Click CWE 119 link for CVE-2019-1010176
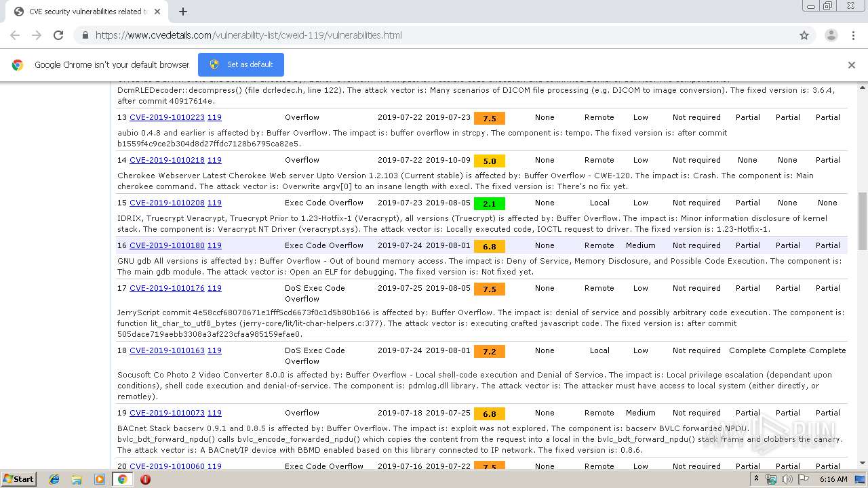868x488 pixels. (x=214, y=288)
